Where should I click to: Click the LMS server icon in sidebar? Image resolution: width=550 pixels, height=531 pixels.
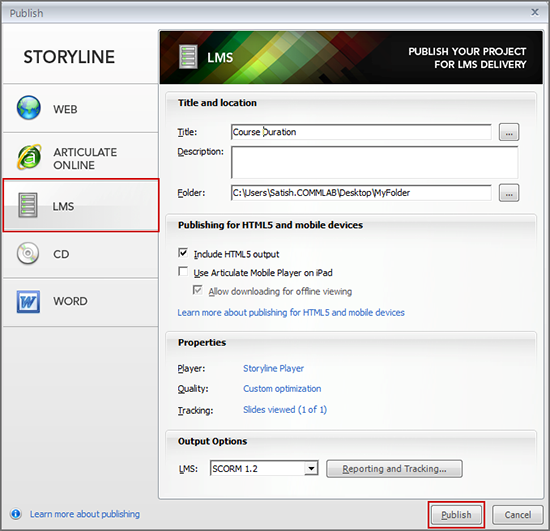(28, 205)
